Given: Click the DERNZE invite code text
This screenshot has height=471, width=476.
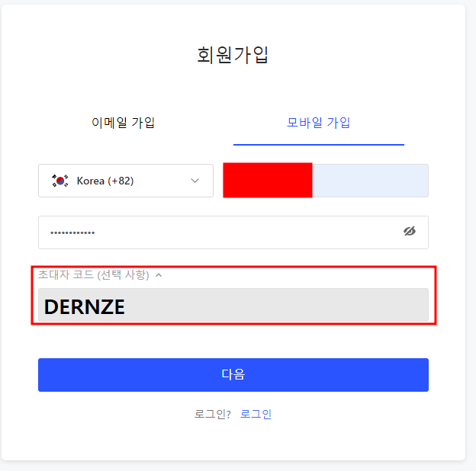Looking at the screenshot, I should [x=85, y=306].
